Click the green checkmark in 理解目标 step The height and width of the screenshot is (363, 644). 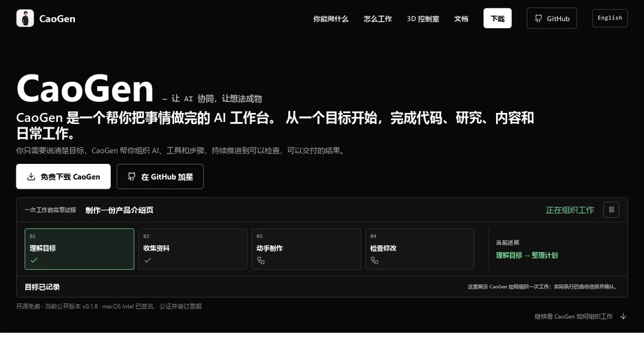pos(34,260)
